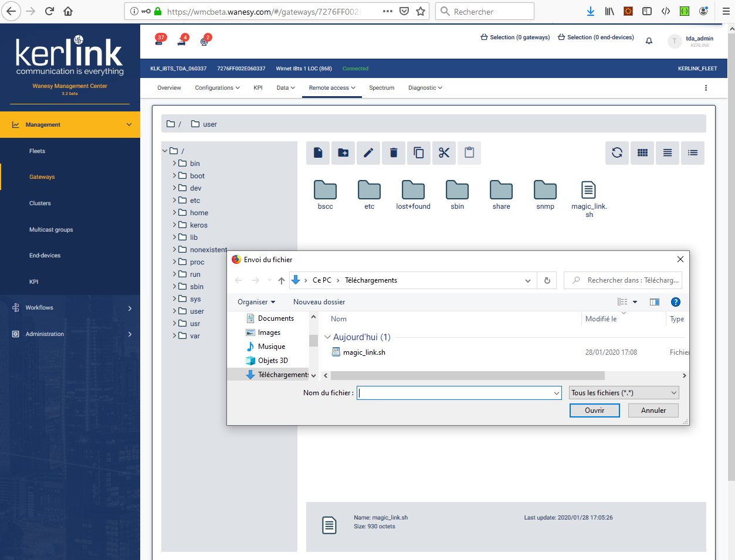Click the copy files icon
Viewport: 735px width, 560px height.
tap(419, 153)
